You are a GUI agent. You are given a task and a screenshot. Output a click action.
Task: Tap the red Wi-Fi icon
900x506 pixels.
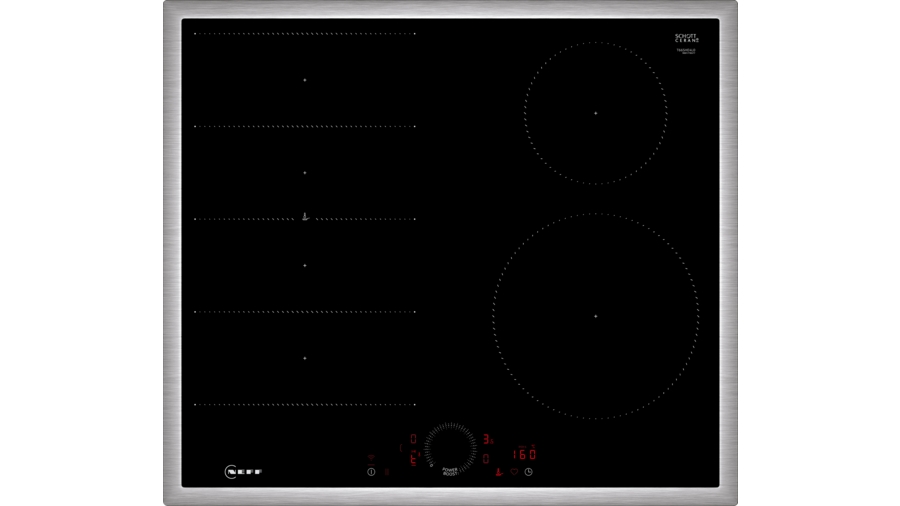[371, 456]
